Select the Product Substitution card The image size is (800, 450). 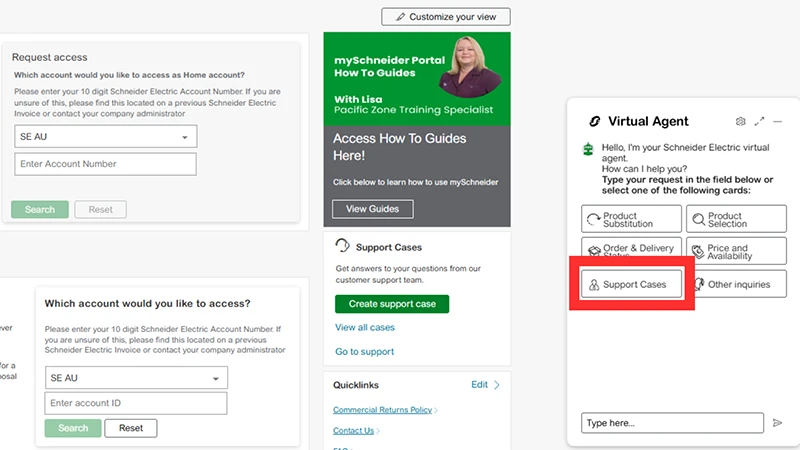tap(631, 219)
